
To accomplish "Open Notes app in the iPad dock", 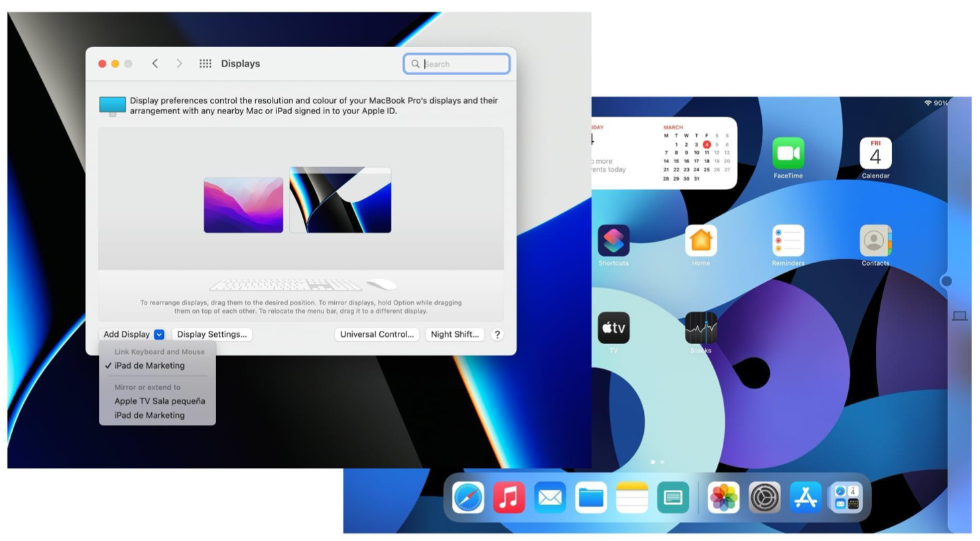I will [632, 497].
